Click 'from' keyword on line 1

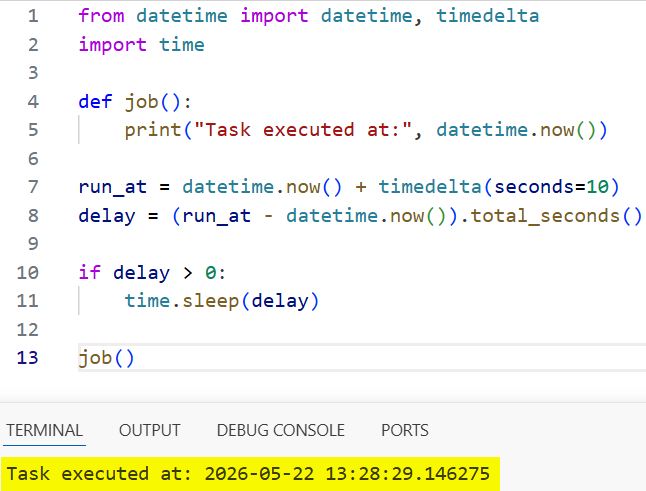coord(101,16)
